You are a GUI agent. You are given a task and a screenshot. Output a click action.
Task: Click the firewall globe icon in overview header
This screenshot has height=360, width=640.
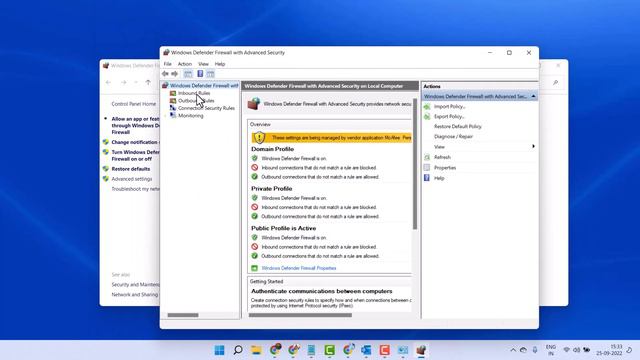point(253,104)
